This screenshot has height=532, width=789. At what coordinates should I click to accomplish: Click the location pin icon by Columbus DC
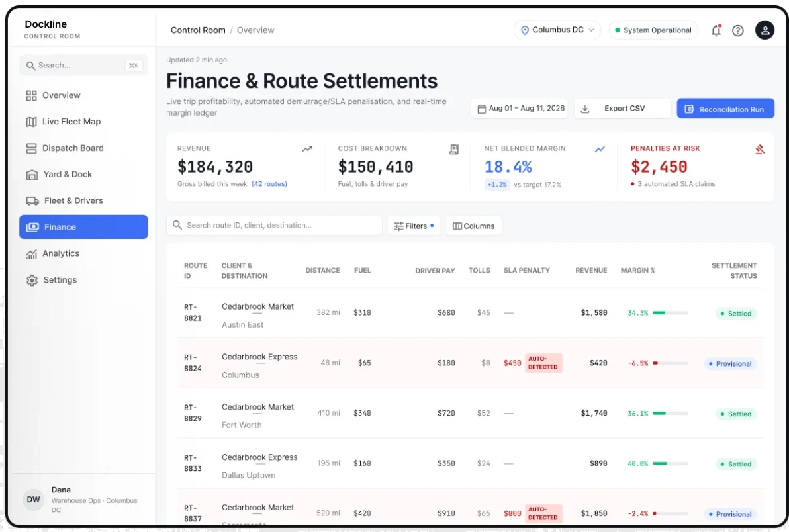coord(525,30)
